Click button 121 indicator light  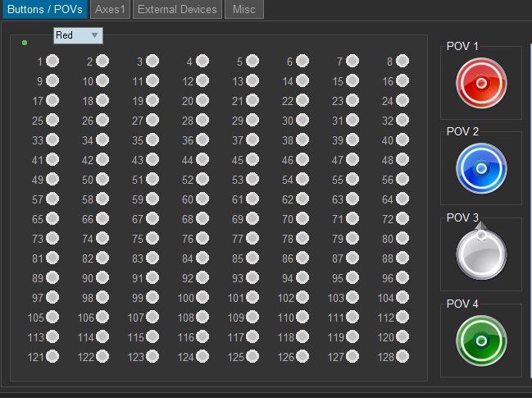(x=52, y=356)
